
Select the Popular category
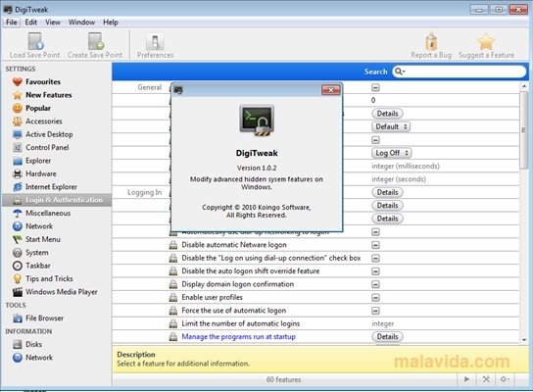38,108
